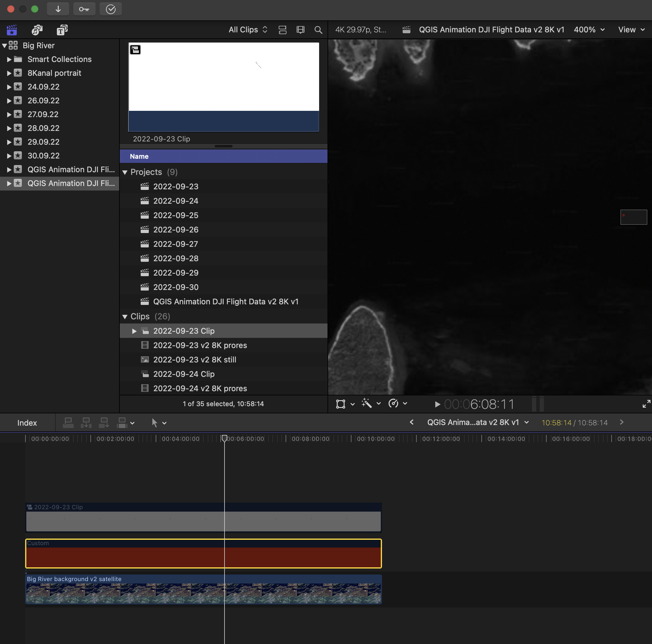
Task: Open the 400% zoom level dropdown
Action: [x=589, y=30]
